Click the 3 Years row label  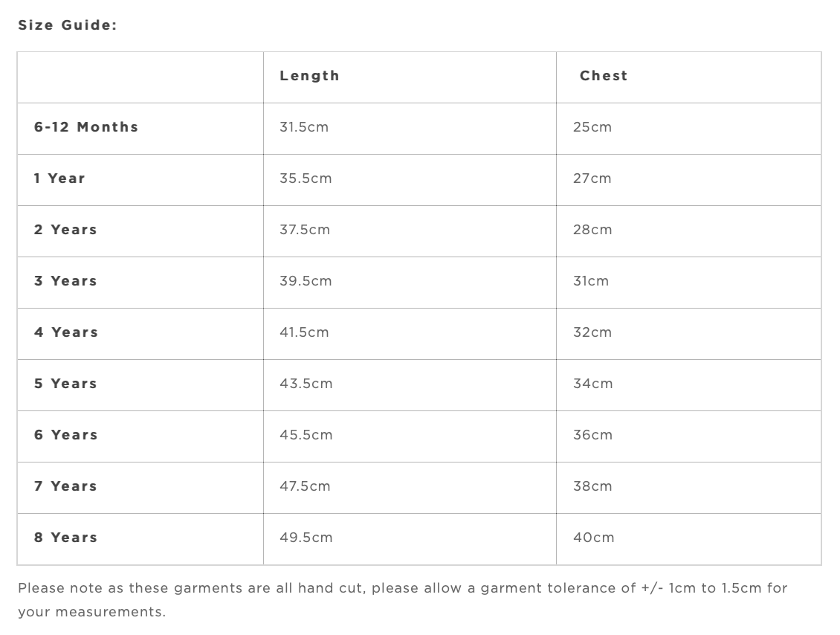click(65, 281)
